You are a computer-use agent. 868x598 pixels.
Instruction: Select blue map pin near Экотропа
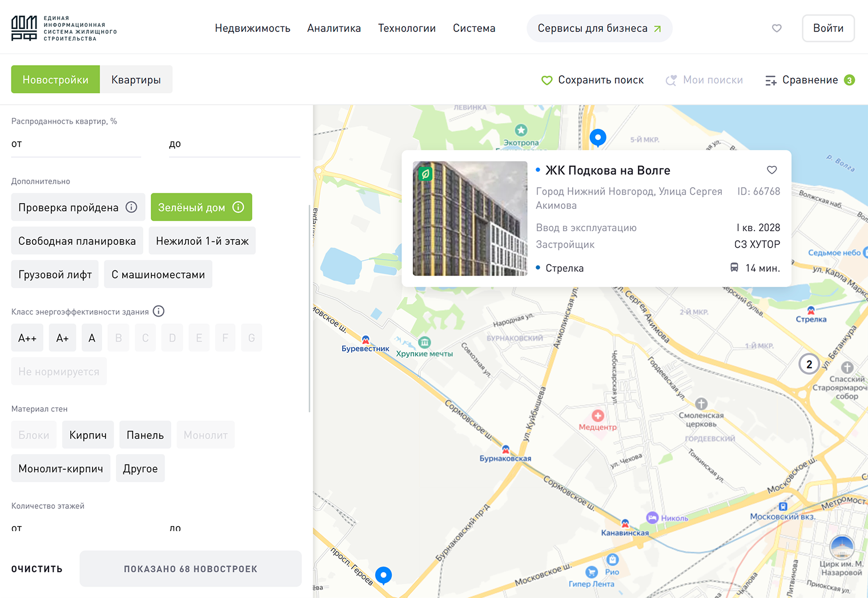tap(598, 138)
